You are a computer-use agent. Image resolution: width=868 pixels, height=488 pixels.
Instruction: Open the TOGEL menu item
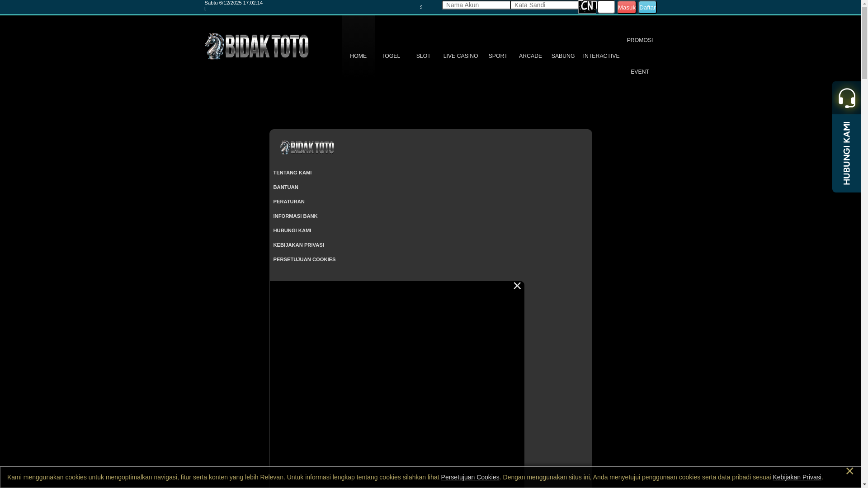pos(391,56)
